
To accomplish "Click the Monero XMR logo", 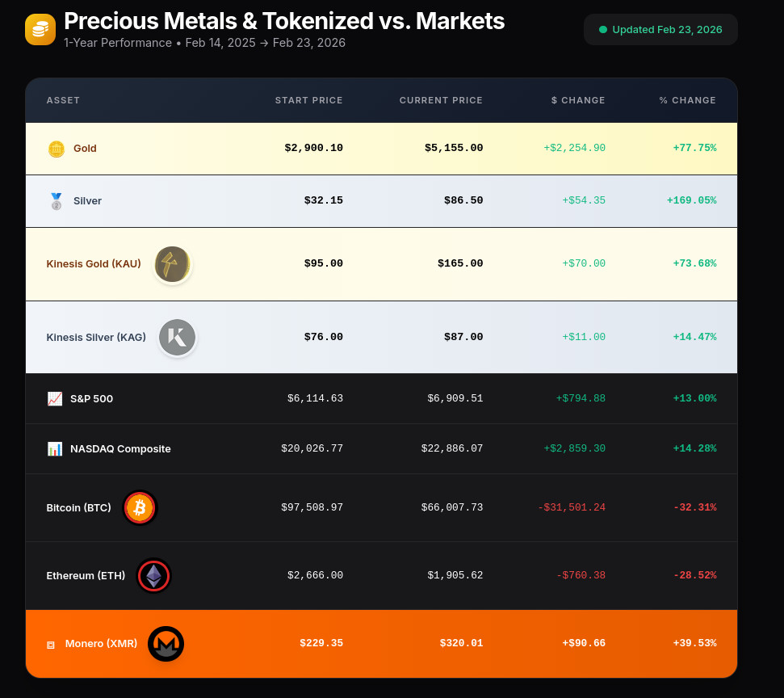I will click(x=166, y=644).
